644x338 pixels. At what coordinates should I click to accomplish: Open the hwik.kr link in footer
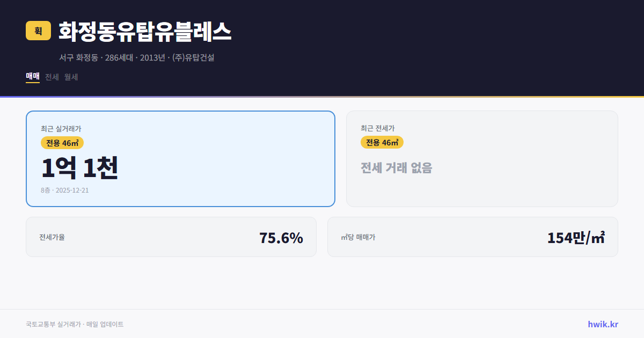602,324
